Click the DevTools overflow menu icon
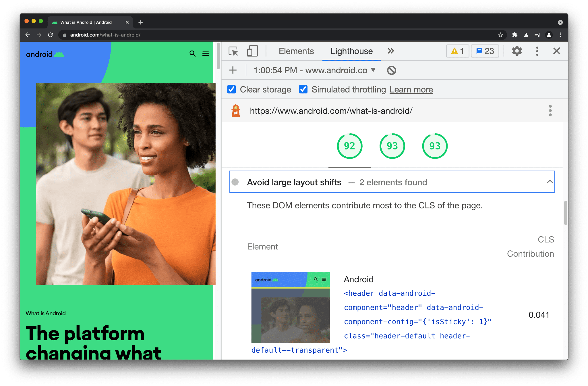 (x=538, y=51)
